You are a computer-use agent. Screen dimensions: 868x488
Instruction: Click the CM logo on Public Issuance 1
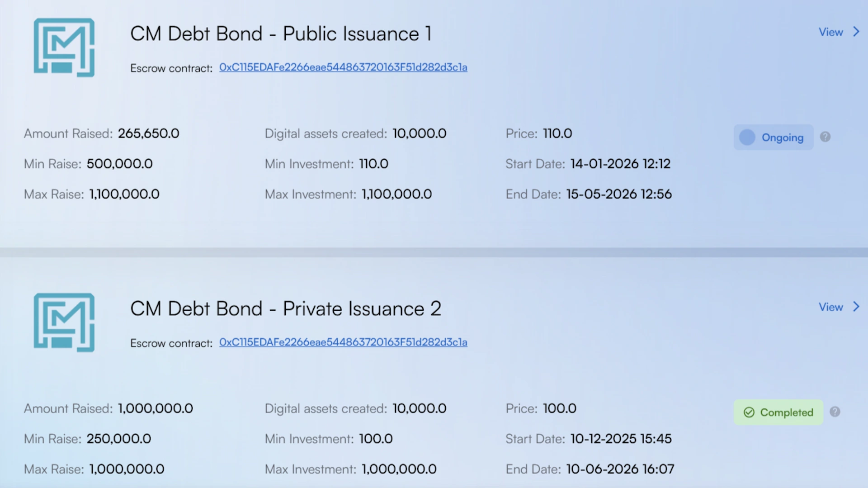coord(64,47)
